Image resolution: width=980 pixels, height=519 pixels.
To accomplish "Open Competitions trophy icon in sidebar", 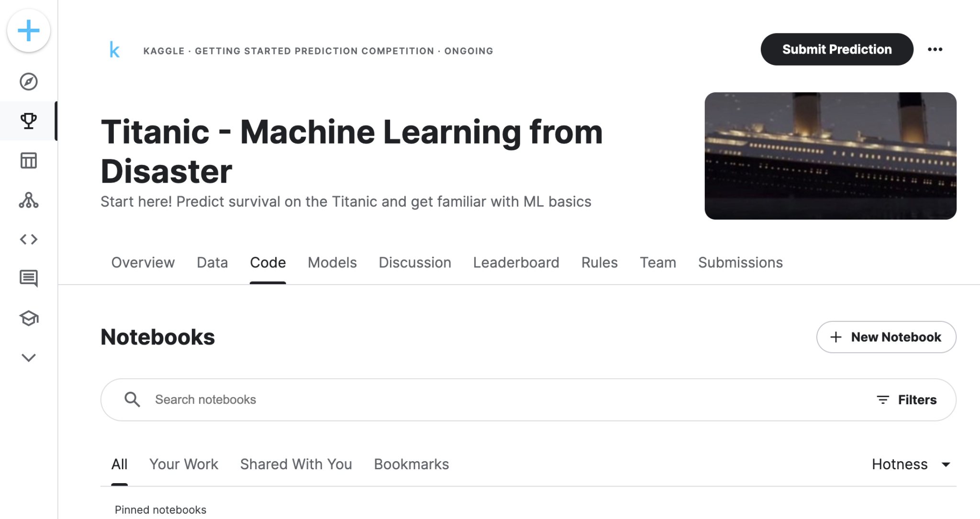I will pos(29,121).
